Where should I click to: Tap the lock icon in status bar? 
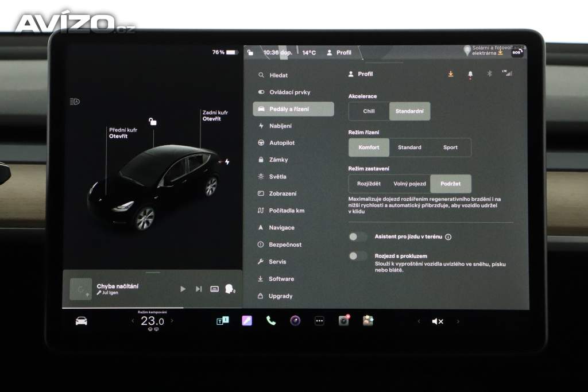(250, 52)
